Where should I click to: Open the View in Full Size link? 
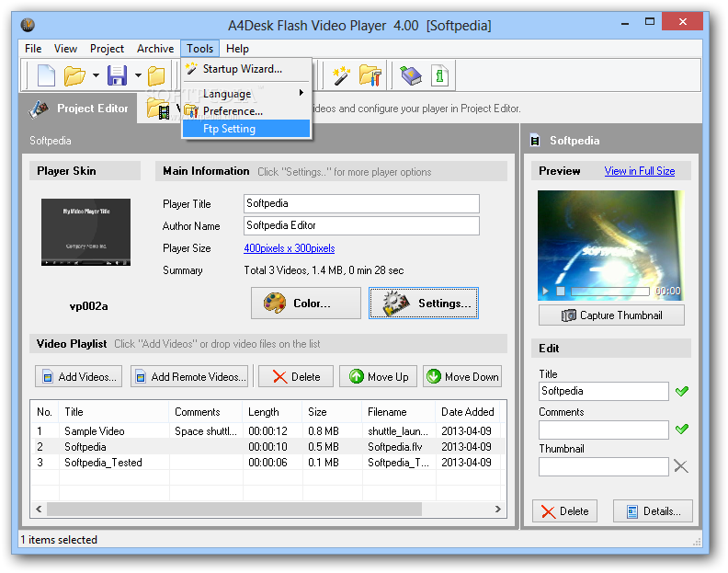(x=640, y=171)
